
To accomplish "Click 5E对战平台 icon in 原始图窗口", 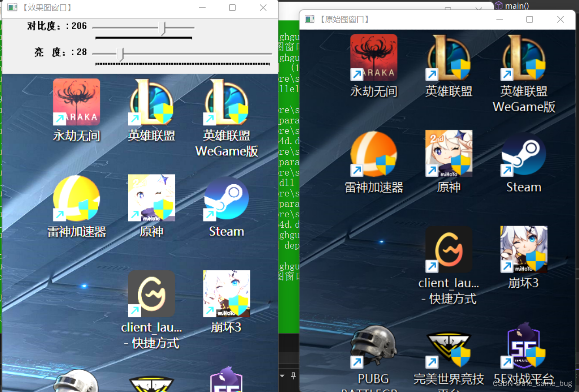I will pos(524,345).
